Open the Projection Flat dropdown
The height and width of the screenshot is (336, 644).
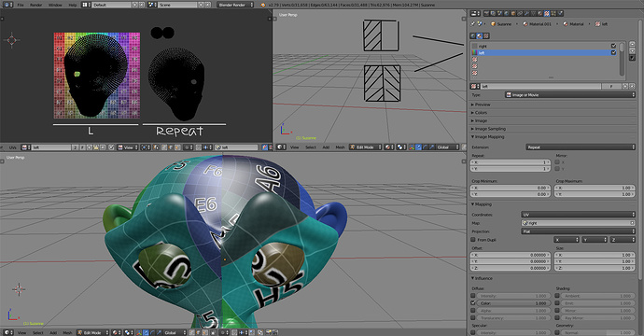579,231
